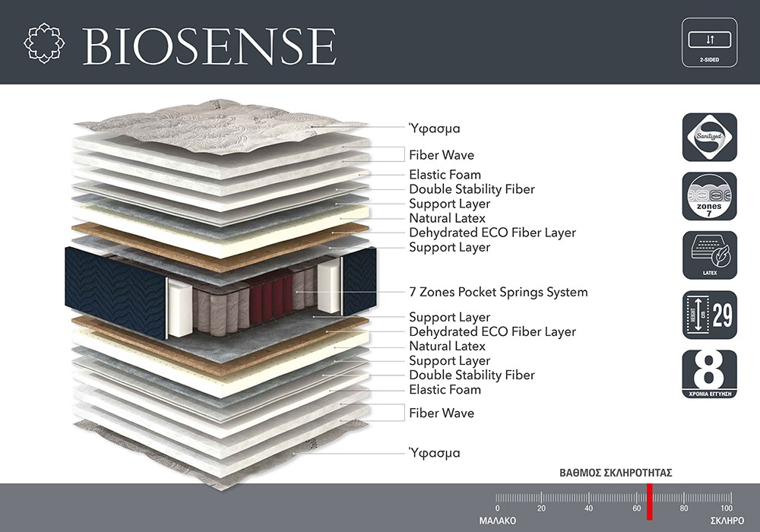The image size is (760, 532).
Task: Click the Sanitized badge icon
Action: coord(709,137)
